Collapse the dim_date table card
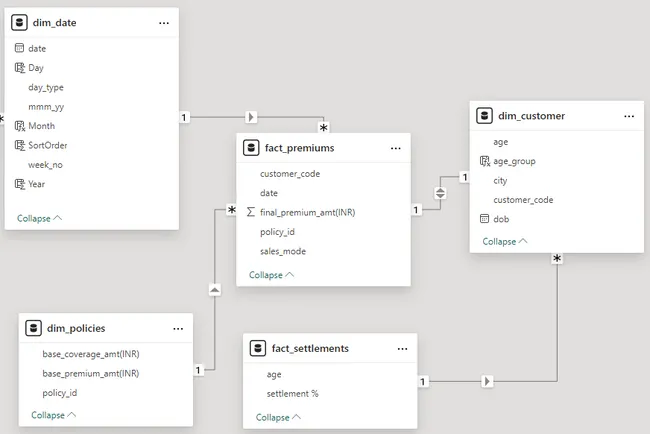Screen dimensions: 650x434 pyautogui.click(x=39, y=217)
